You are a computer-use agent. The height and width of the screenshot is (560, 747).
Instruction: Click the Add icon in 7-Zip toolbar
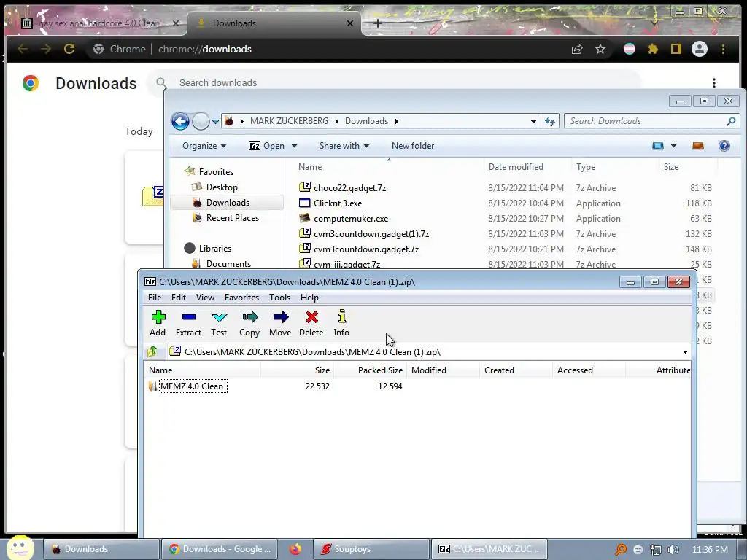tap(158, 318)
